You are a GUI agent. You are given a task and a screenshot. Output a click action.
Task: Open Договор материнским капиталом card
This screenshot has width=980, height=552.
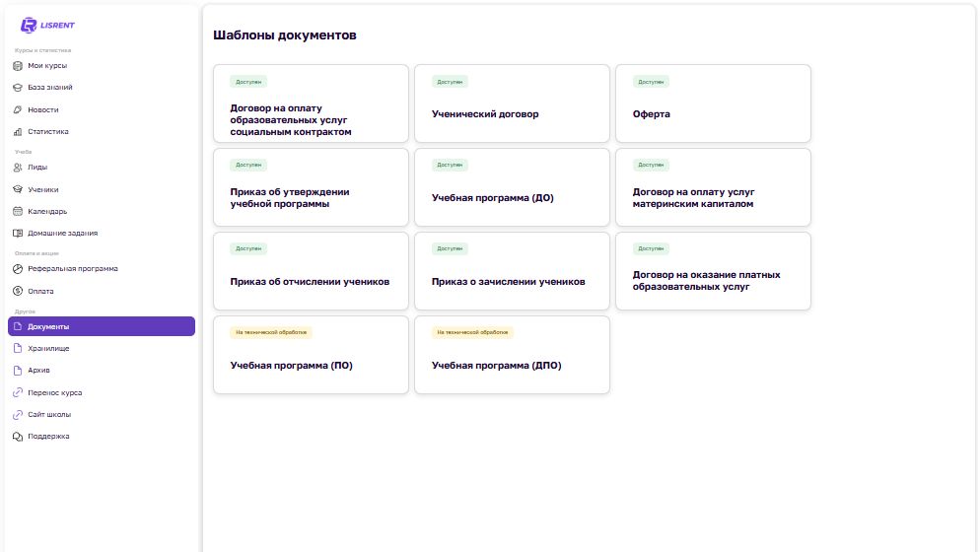713,187
